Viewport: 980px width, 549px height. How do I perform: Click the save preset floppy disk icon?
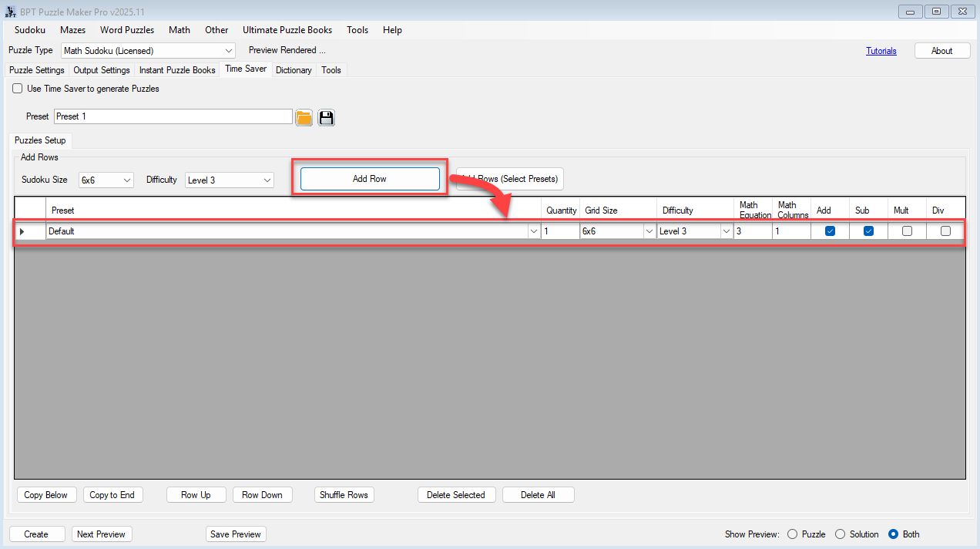coord(326,117)
